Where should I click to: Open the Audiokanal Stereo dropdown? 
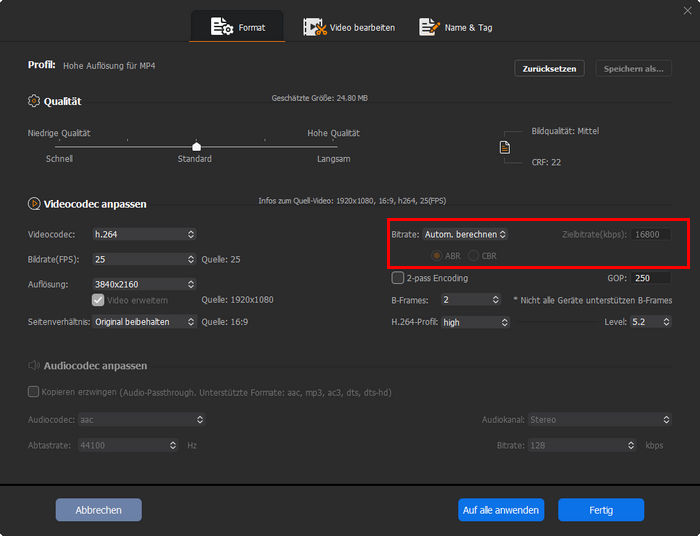pos(600,420)
